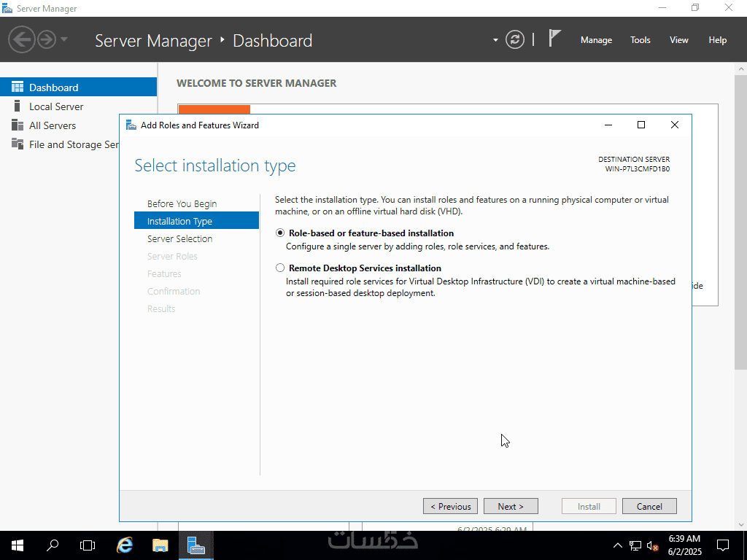Refresh the Server Manager dashboard
The width and height of the screenshot is (747, 560).
point(514,39)
